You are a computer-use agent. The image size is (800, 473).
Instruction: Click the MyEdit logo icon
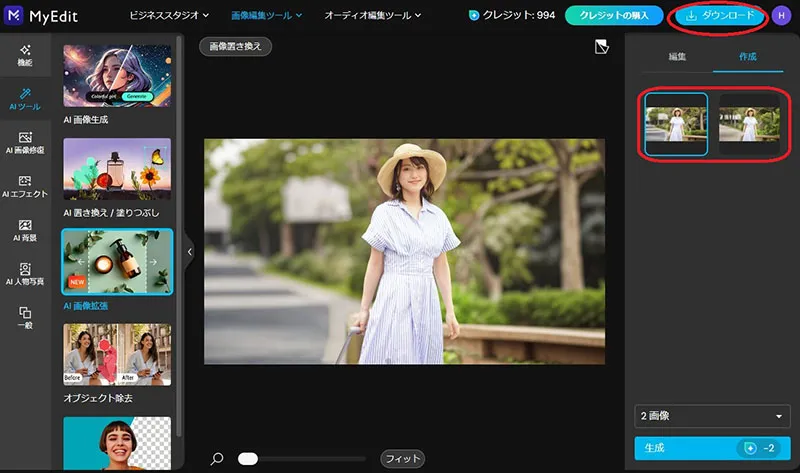13,15
